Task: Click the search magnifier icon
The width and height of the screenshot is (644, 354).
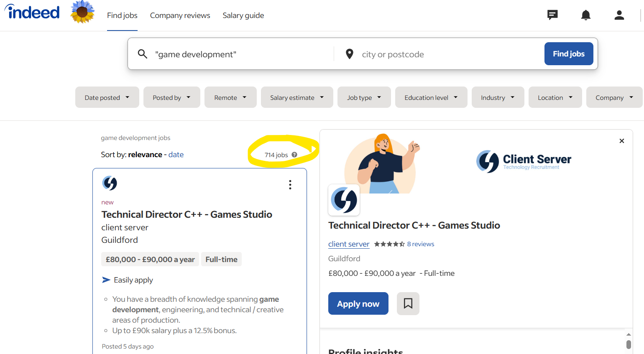Action: pyautogui.click(x=143, y=54)
